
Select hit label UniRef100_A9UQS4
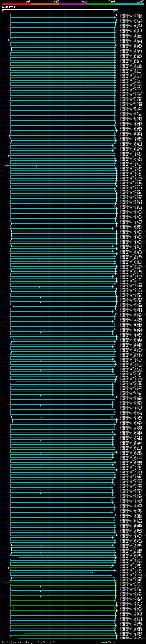pyautogui.click(x=131, y=286)
